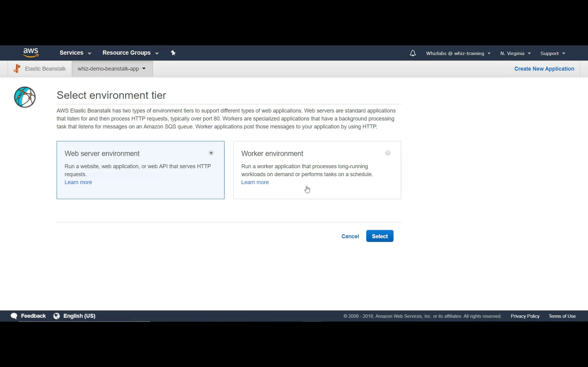This screenshot has height=367, width=588.
Task: Open the notifications bell icon
Action: click(x=413, y=53)
